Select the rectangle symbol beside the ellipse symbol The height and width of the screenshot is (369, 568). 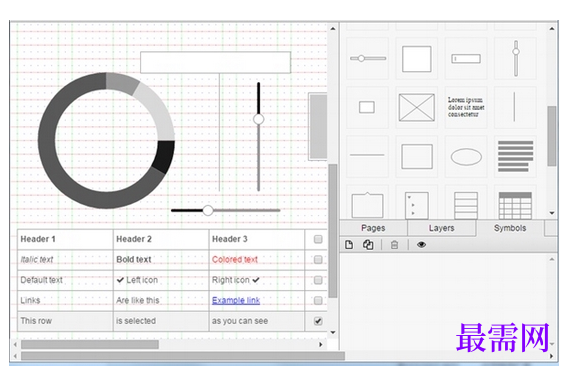(417, 156)
